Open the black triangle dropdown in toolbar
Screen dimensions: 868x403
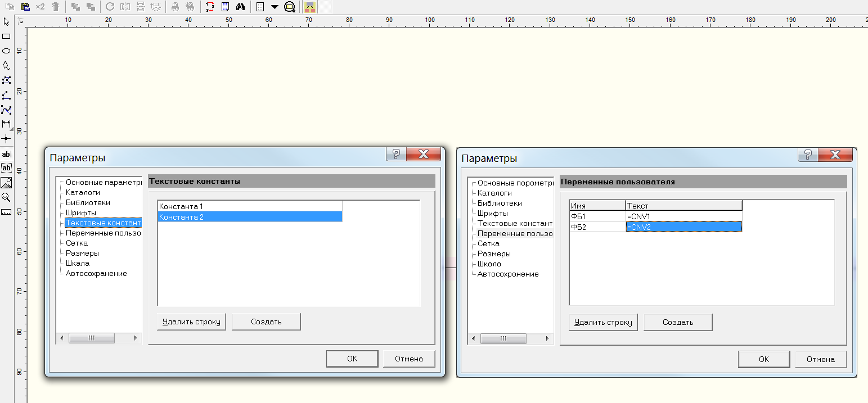(275, 7)
